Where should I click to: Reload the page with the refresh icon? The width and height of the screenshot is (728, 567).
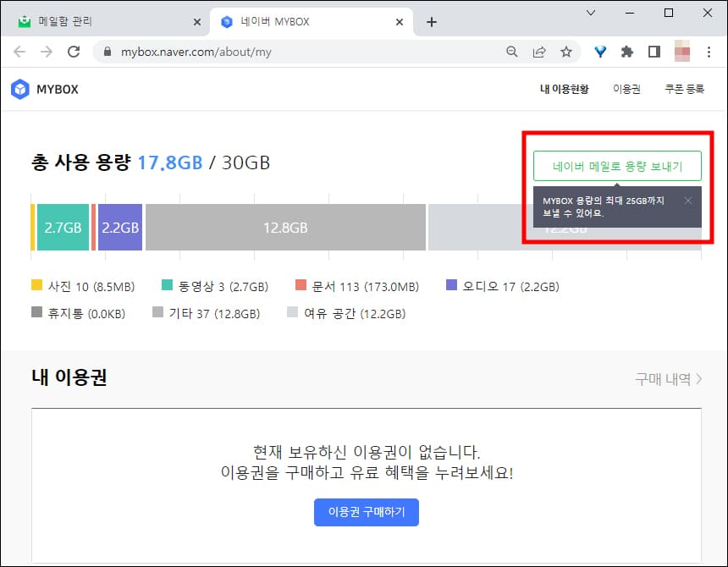tap(74, 52)
